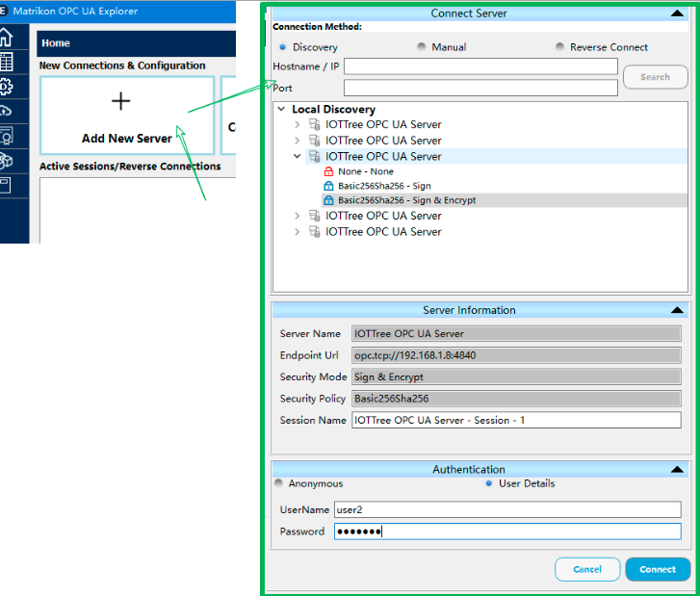
Task: Click the cloud connection sidebar icon
Action: point(6,111)
